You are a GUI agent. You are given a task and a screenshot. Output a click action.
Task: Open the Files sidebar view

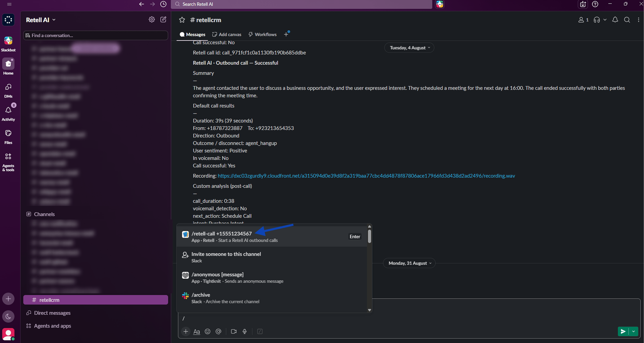coord(8,137)
